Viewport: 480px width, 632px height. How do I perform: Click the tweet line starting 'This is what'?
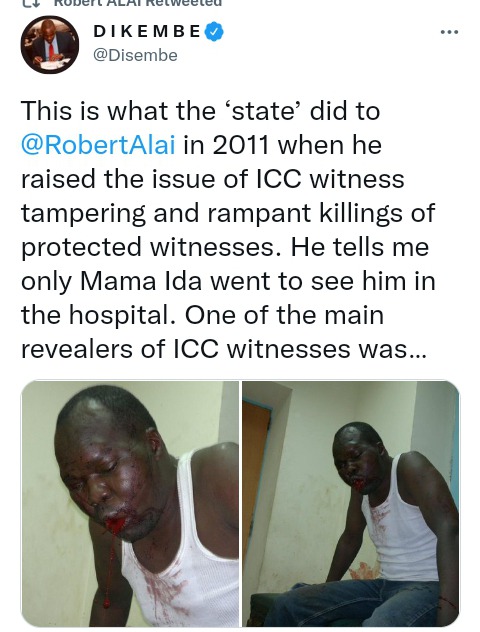[x=200, y=110]
